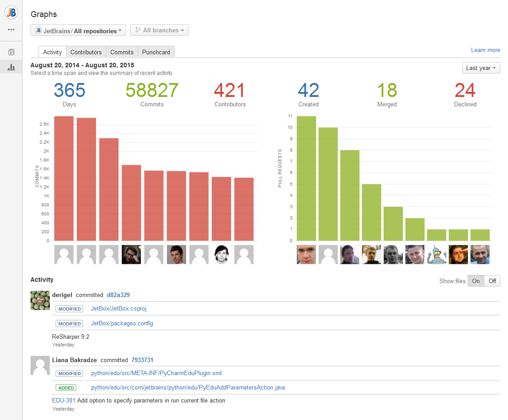Screen dimensions: 508x420
Task: Click the first pull request contributor avatar
Action: pyautogui.click(x=306, y=254)
